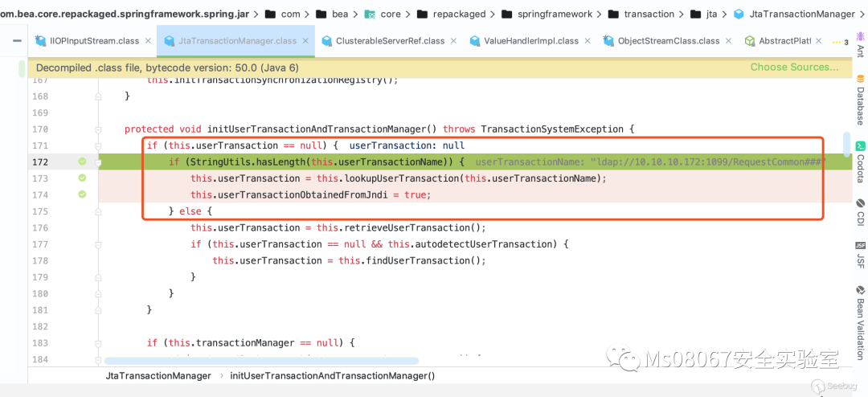Close the ClusterableServerRef.class tab
The image size is (868, 397).
tap(454, 41)
